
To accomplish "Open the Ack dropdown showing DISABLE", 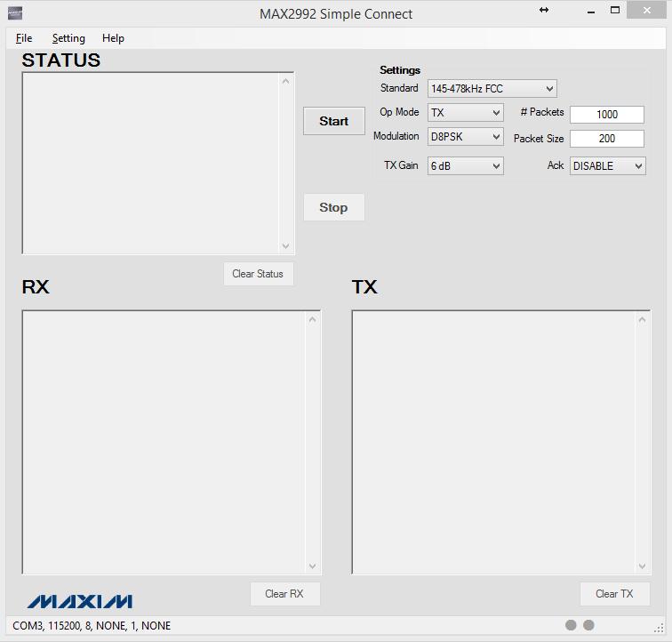I will click(608, 166).
